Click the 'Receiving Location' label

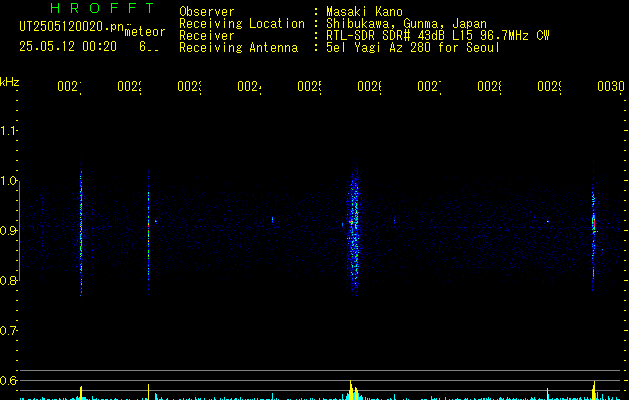(242, 24)
